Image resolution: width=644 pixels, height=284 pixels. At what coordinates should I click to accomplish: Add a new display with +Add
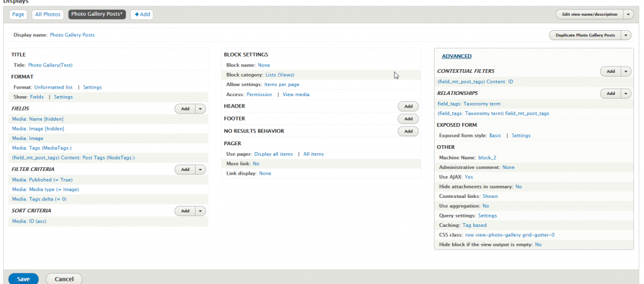pos(142,14)
